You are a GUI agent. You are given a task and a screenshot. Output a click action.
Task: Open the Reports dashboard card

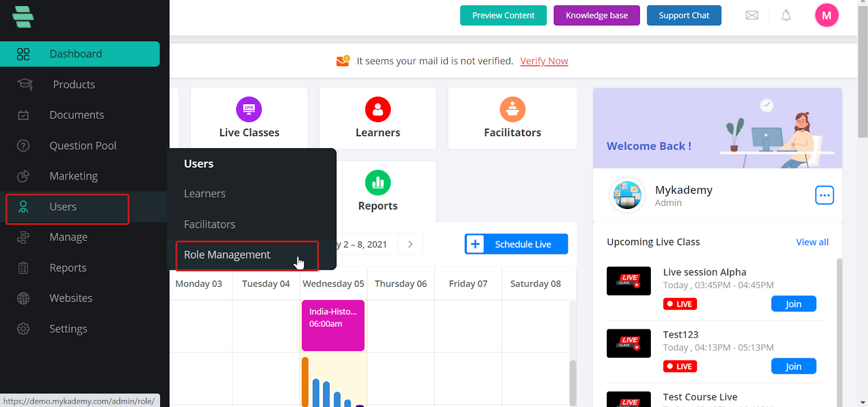378,192
